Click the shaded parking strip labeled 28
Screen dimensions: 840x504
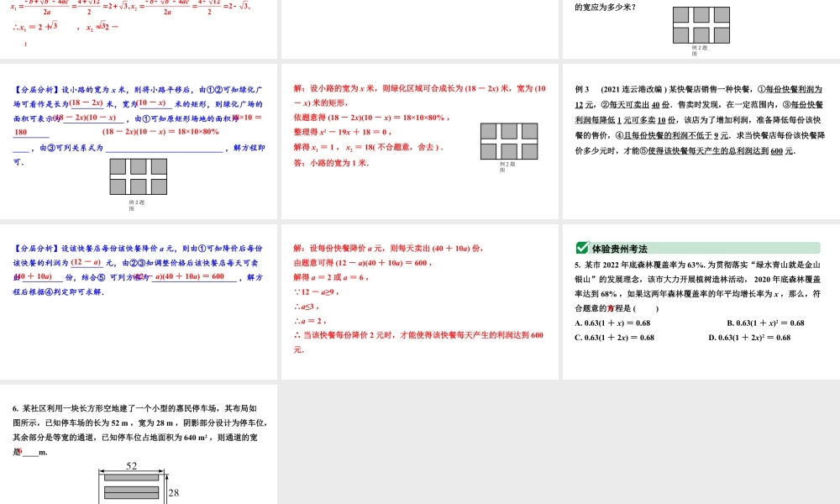click(x=130, y=492)
